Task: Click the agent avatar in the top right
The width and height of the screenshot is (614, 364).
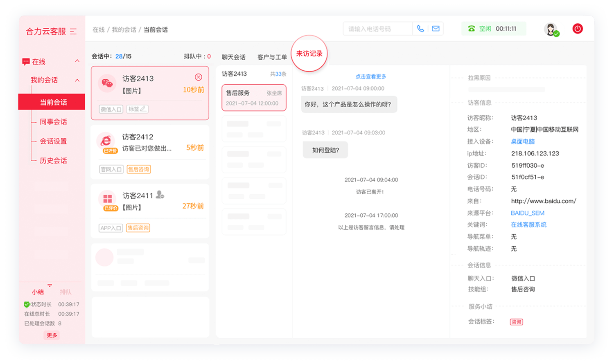Action: [551, 29]
